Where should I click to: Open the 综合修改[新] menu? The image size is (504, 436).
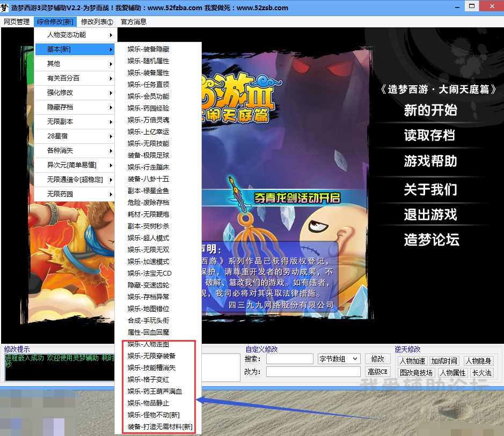pos(55,22)
